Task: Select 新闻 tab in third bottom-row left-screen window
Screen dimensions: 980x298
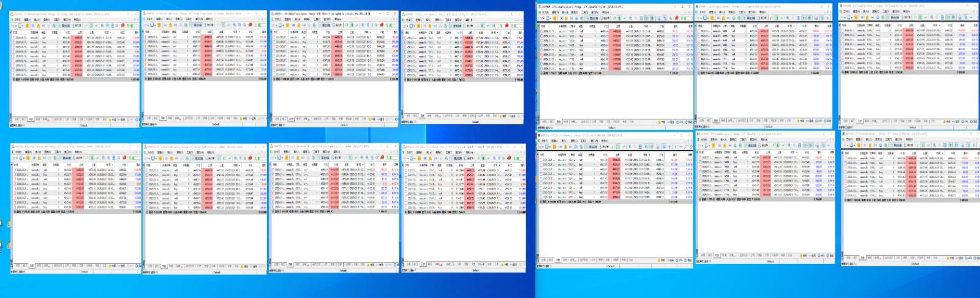Action: [x=297, y=264]
